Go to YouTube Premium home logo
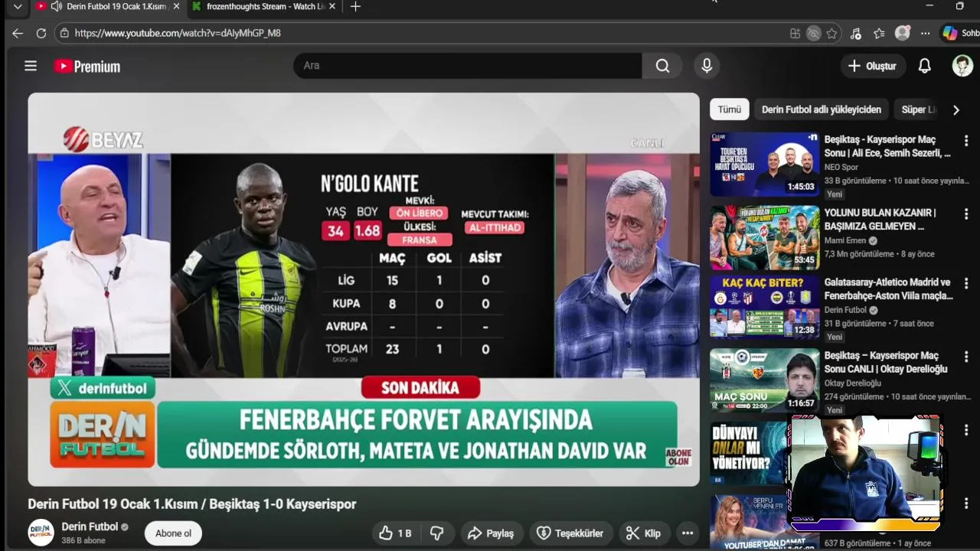 pos(87,67)
